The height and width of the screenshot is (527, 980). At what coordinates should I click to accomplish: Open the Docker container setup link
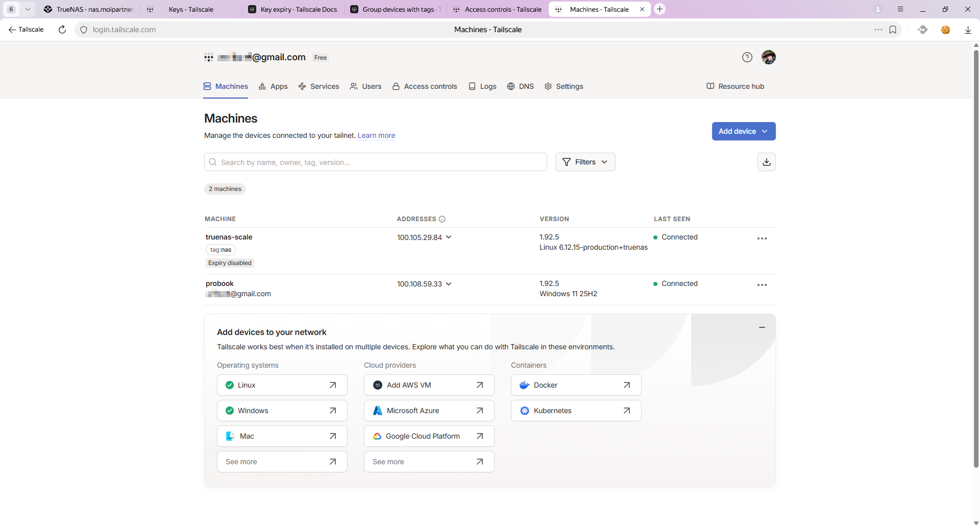(576, 385)
